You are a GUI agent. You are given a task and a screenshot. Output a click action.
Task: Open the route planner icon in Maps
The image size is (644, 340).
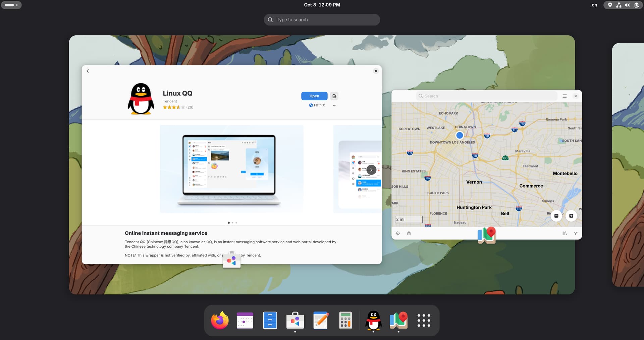[576, 233]
